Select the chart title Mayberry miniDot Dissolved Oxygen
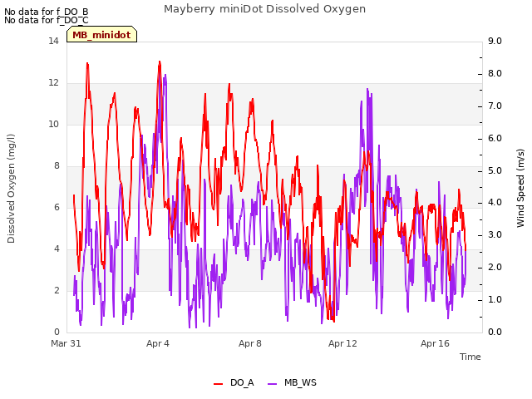This screenshot has height=399, width=532. click(x=264, y=9)
